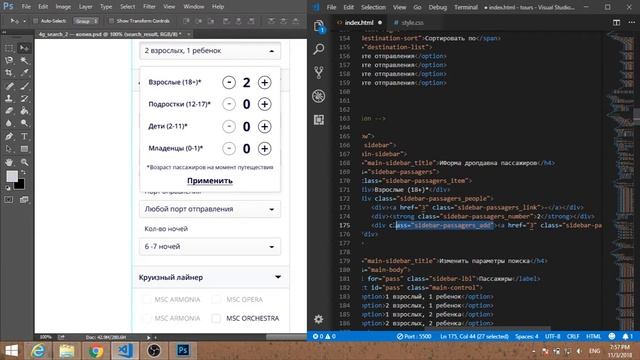Select the Eraser tool in Photoshop

pos(9,111)
